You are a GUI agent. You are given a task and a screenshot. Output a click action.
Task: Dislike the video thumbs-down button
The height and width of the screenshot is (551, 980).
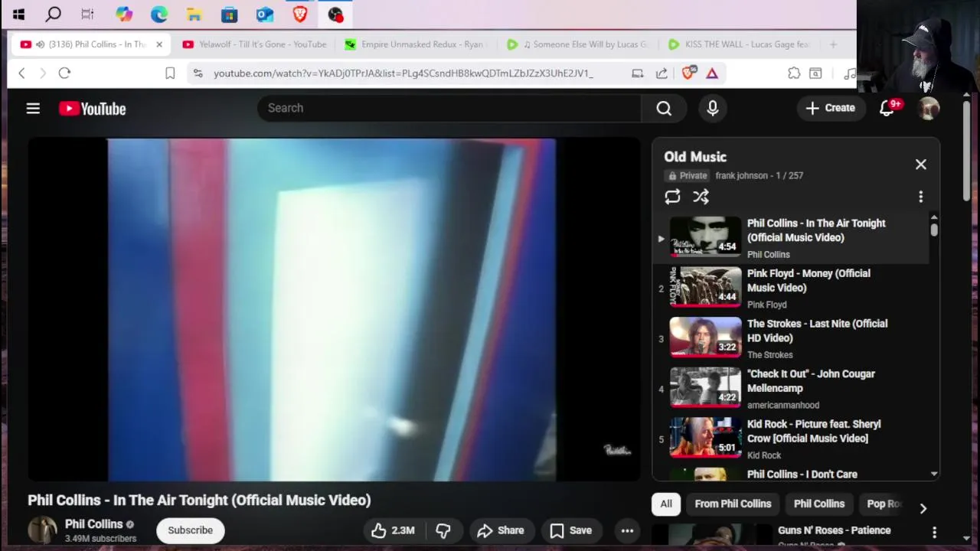(x=443, y=530)
